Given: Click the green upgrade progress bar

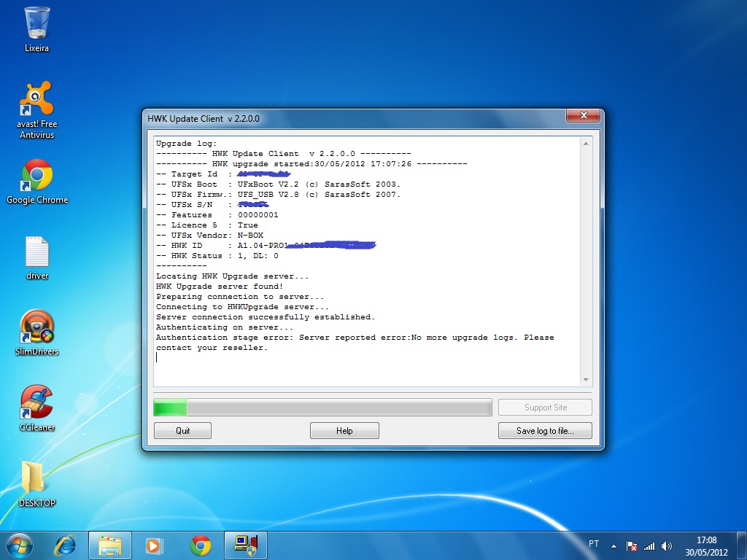Looking at the screenshot, I should (x=322, y=408).
